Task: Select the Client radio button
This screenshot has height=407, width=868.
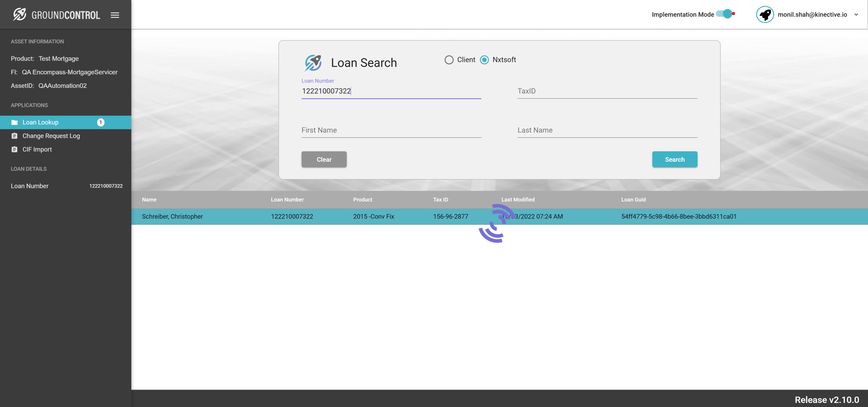Action: point(449,60)
